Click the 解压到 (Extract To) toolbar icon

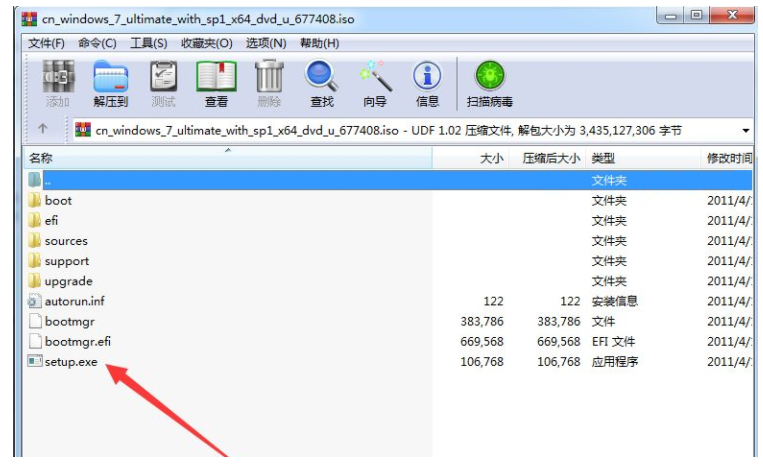coord(110,76)
